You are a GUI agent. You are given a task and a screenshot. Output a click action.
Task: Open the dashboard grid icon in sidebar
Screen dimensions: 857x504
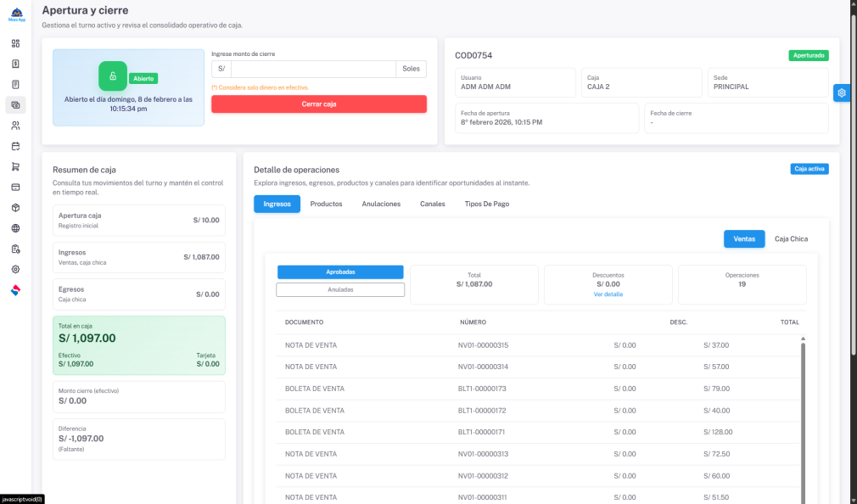pos(15,43)
